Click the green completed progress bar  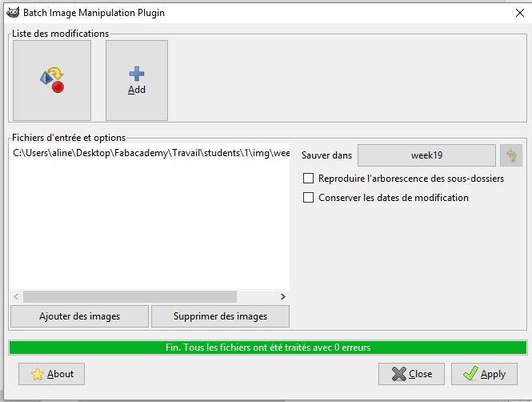click(268, 348)
